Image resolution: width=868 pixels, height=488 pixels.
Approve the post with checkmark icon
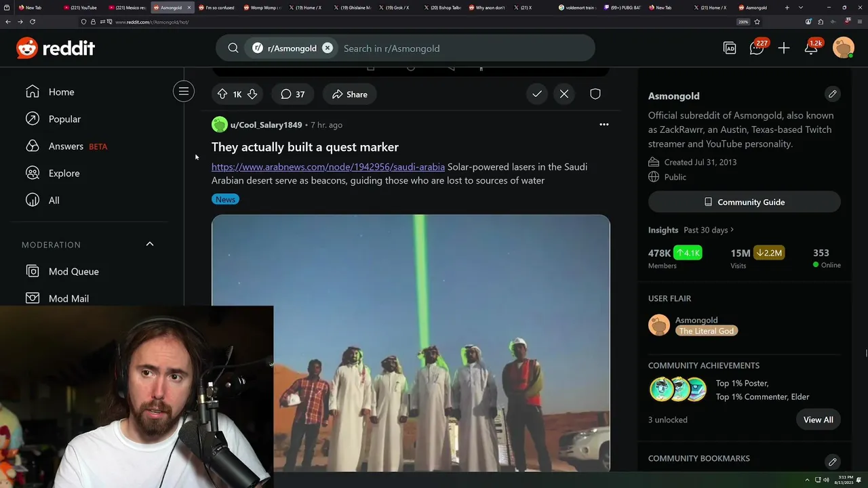coord(537,94)
